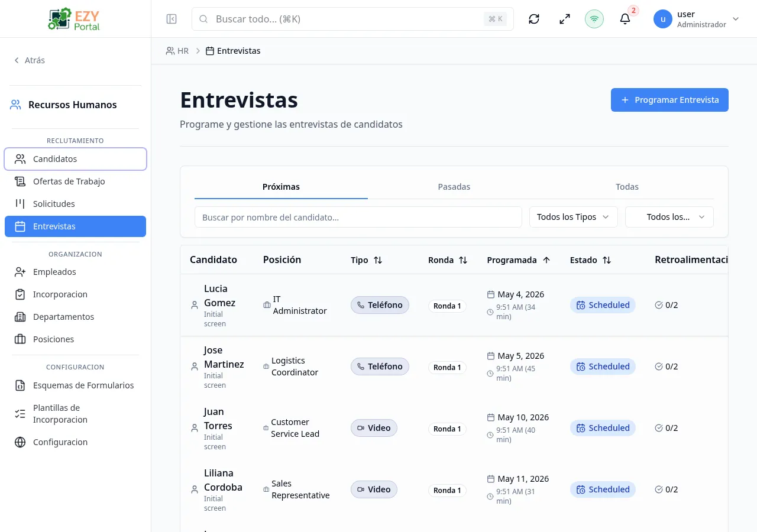Viewport: 757px width, 532px height.
Task: Sort by the Estado column
Action: point(590,260)
